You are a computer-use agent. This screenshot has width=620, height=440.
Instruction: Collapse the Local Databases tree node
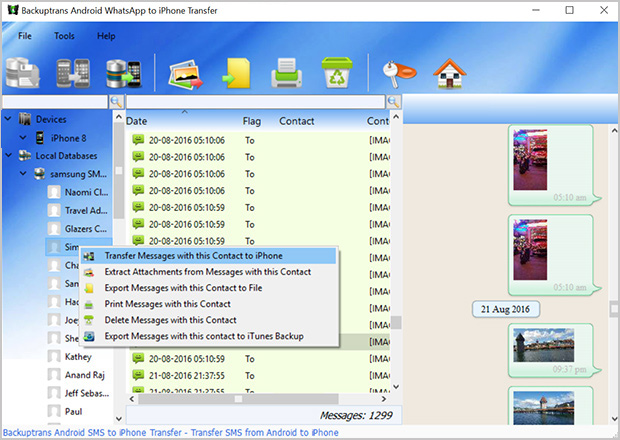point(9,156)
